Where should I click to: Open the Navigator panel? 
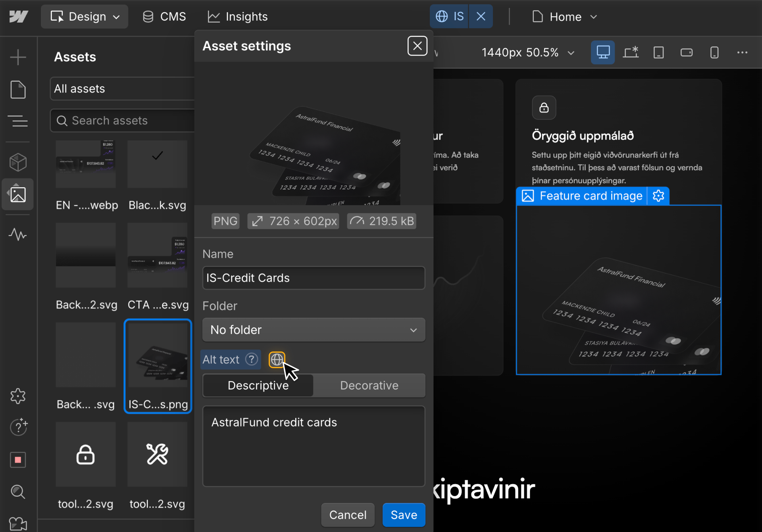18,121
